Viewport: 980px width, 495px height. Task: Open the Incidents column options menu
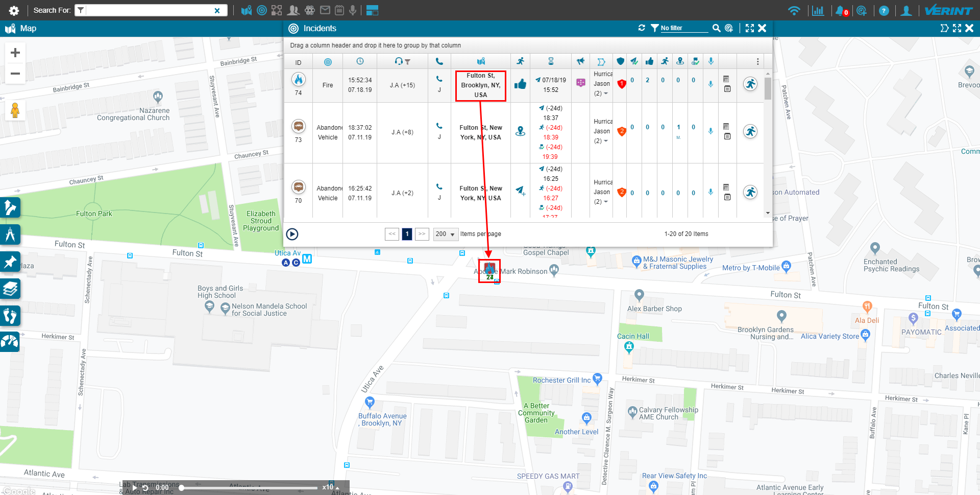(757, 62)
